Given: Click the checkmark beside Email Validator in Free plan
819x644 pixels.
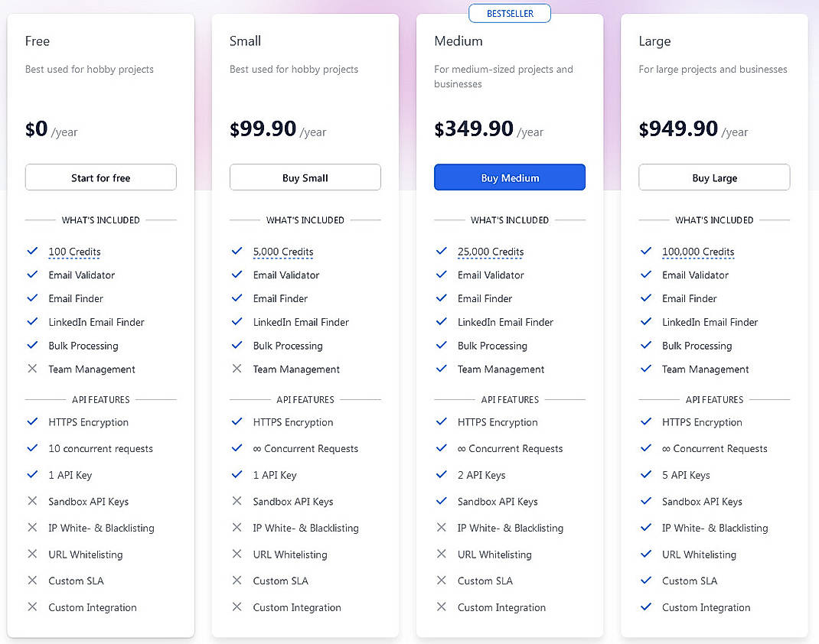Looking at the screenshot, I should pyautogui.click(x=32, y=275).
